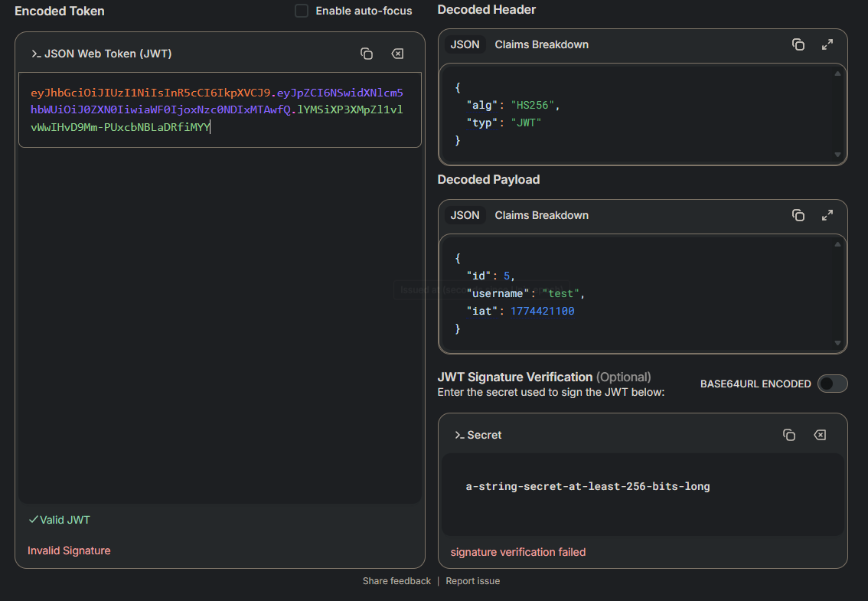Expand the Decoded Payload panel

click(x=827, y=215)
